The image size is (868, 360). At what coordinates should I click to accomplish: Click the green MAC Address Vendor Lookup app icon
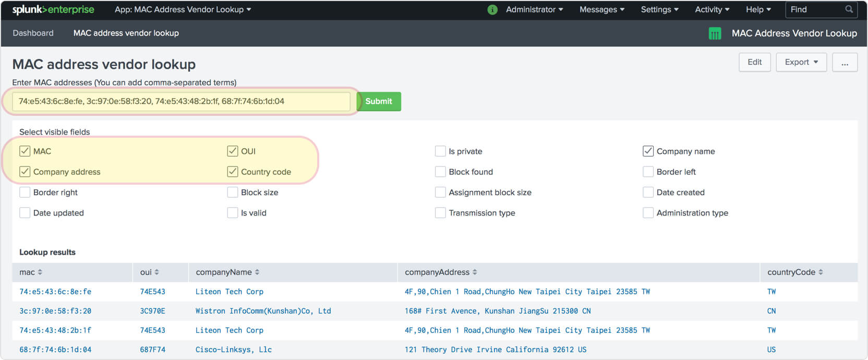point(715,33)
